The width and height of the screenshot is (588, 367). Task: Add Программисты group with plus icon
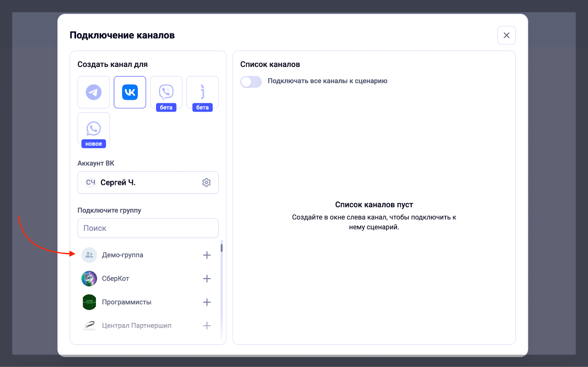tap(207, 302)
